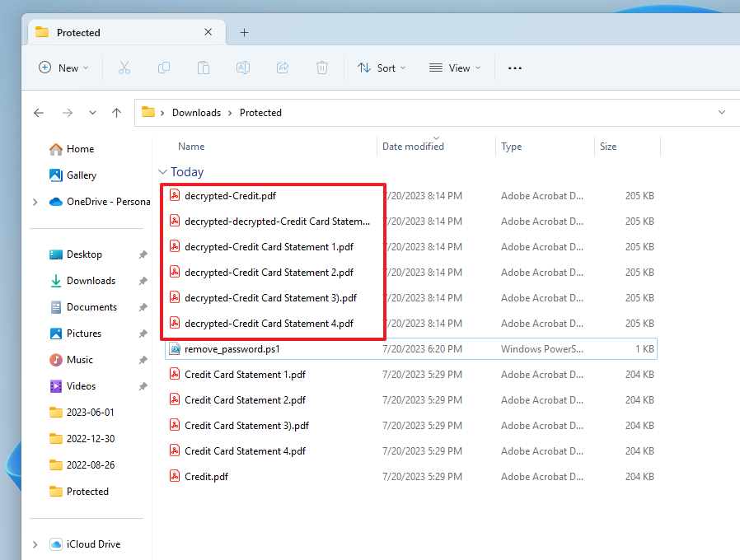Click the pin icon next to Documents
740x560 pixels.
(143, 308)
